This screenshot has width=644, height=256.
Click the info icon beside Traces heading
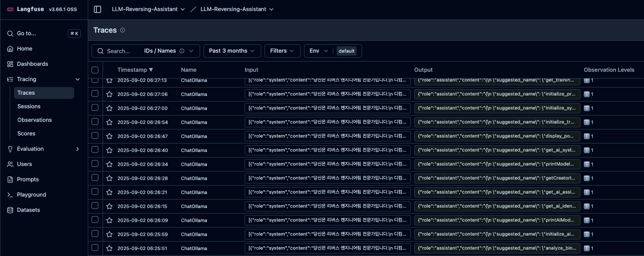pyautogui.click(x=123, y=31)
